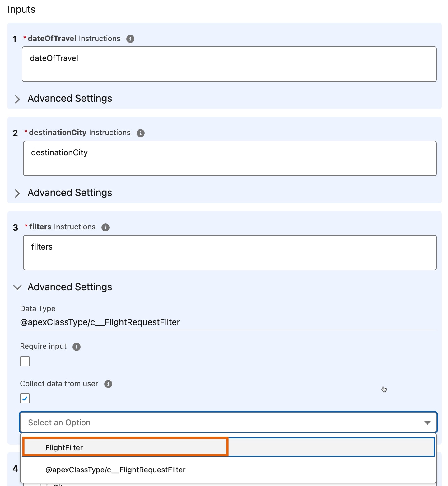Choose FlightFilter from the dropdown list

click(x=228, y=447)
